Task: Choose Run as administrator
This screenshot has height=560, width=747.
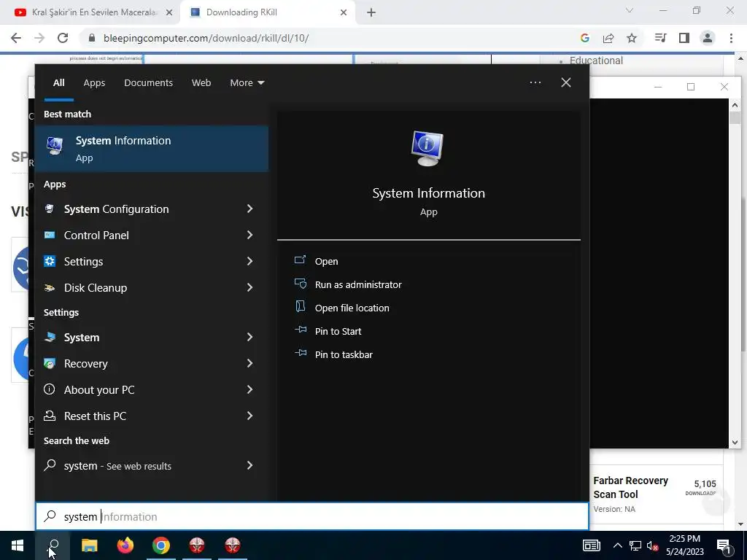Action: (358, 285)
